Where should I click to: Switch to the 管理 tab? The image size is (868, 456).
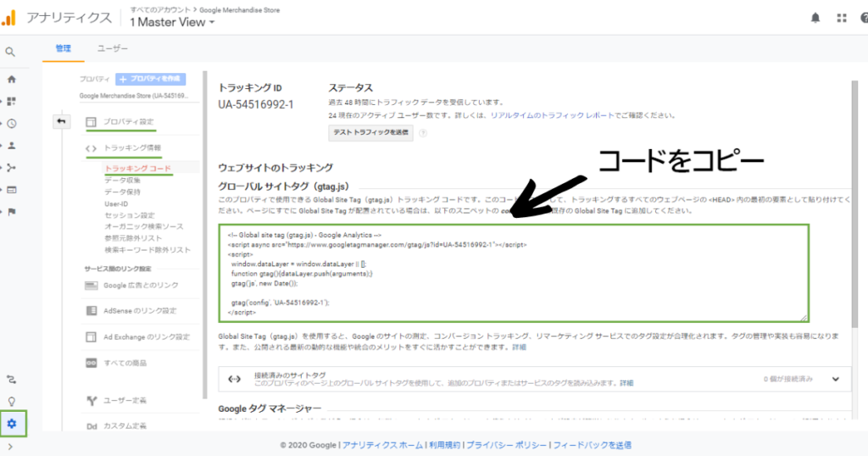[63, 48]
